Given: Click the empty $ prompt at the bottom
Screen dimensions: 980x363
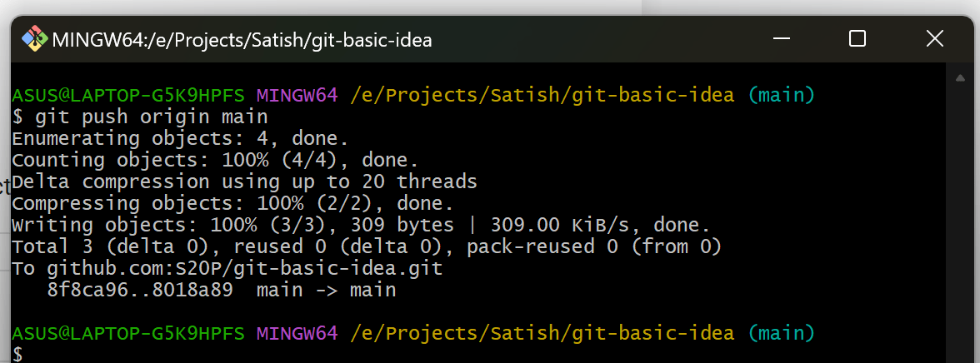Looking at the screenshot, I should pyautogui.click(x=17, y=354).
